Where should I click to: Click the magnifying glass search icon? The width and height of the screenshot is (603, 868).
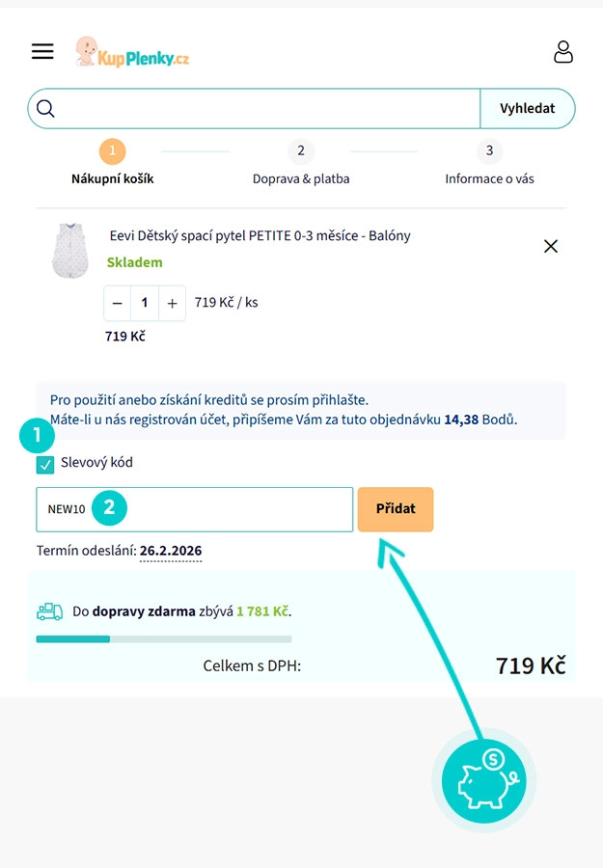(45, 108)
